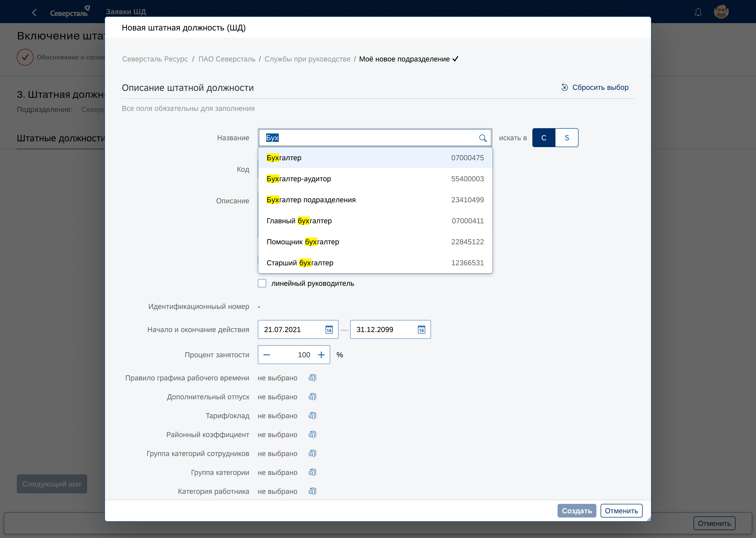Toggle the линейный руководитель checkbox

click(x=262, y=283)
